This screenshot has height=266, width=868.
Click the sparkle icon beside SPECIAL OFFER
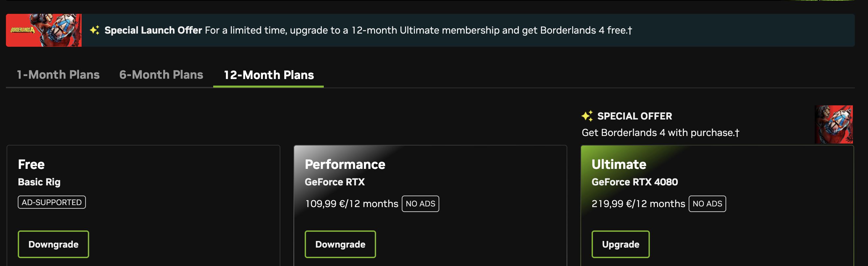587,116
